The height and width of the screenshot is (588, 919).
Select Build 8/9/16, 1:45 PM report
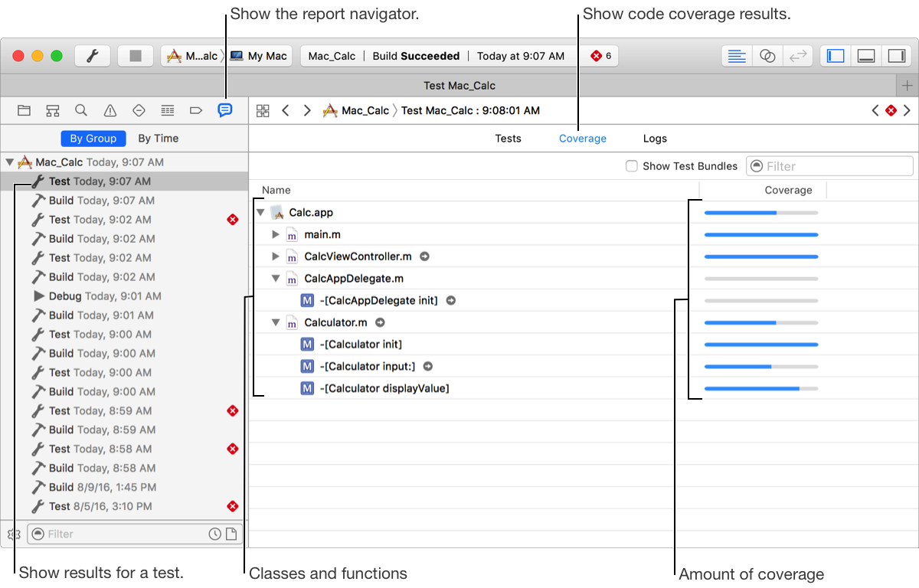point(124,487)
